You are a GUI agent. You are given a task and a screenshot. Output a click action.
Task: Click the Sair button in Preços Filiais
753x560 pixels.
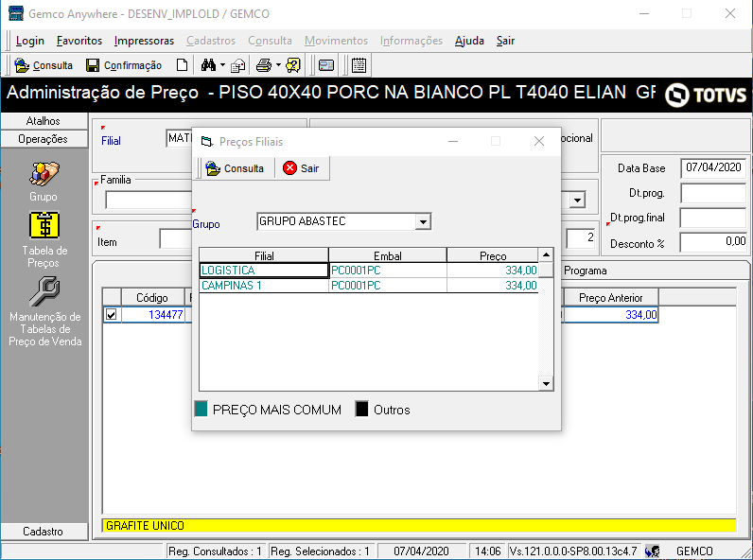301,168
